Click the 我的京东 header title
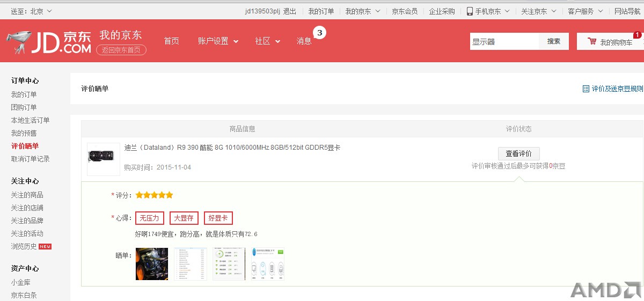 pyautogui.click(x=121, y=35)
